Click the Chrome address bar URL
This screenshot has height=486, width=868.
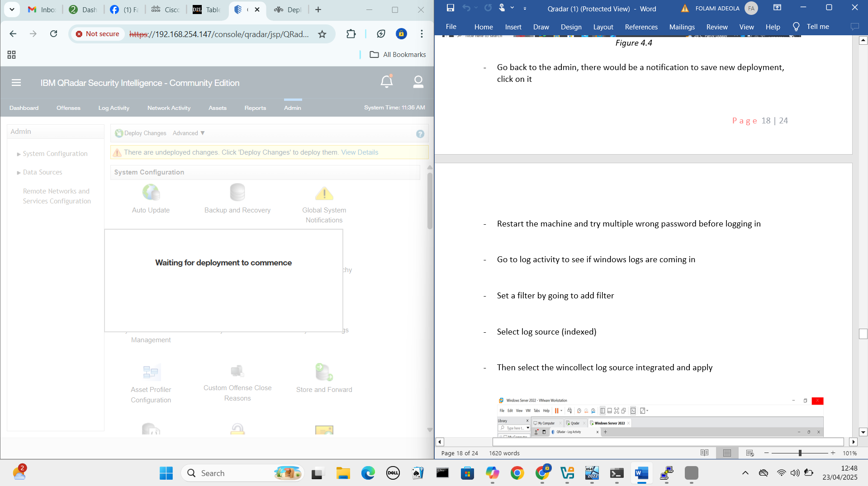click(219, 34)
